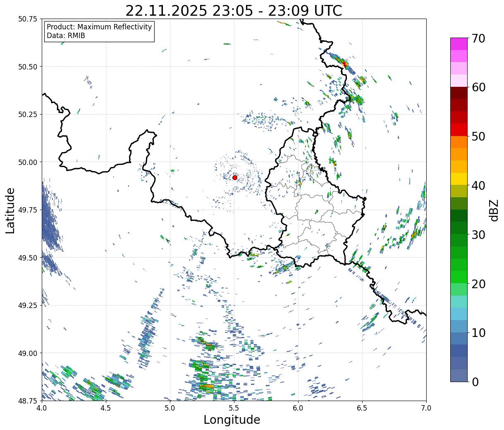Click the magenta top colorbar segment
Image resolution: width=504 pixels, height=430 pixels.
point(459,44)
